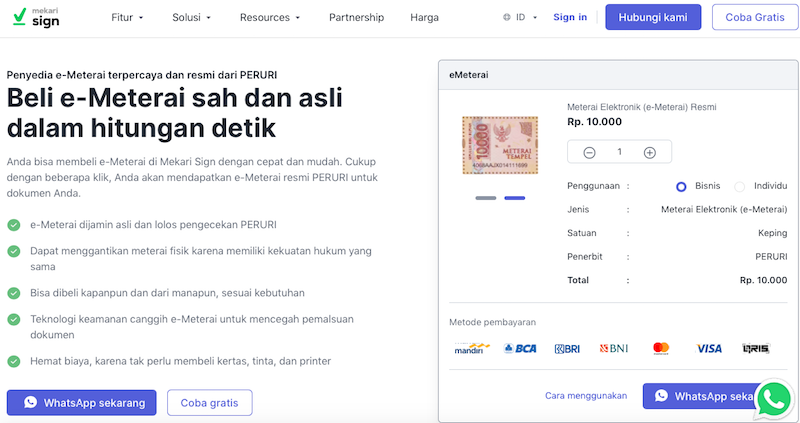Open the Partnership menu item
Image resolution: width=800 pixels, height=423 pixels.
coord(356,17)
